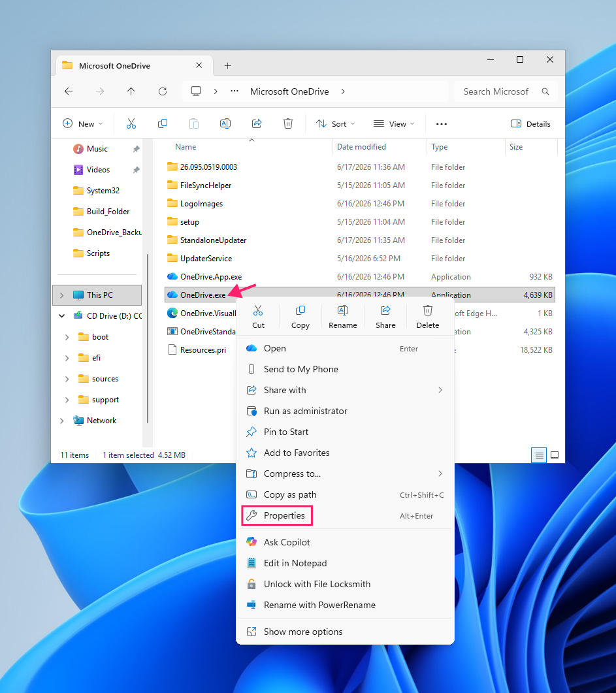Choose Unlock with File Locksmith
The width and height of the screenshot is (616, 693).
[x=345, y=585]
